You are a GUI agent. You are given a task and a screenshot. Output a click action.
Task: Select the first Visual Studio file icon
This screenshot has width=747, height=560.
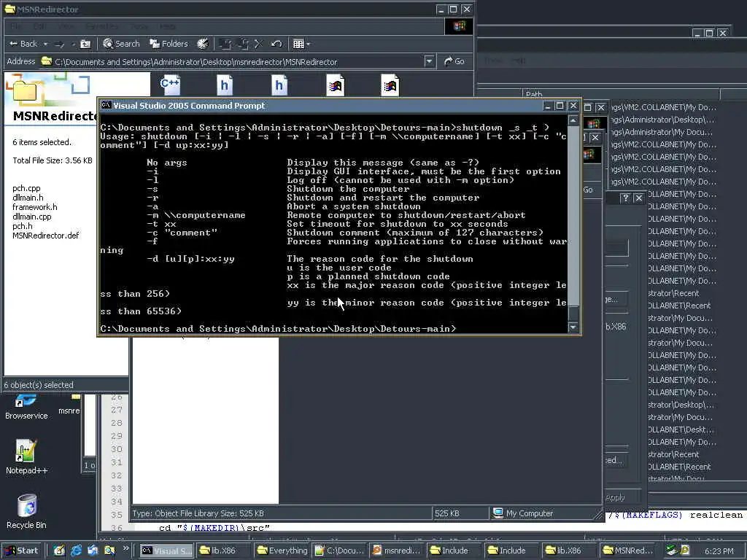pos(336,85)
